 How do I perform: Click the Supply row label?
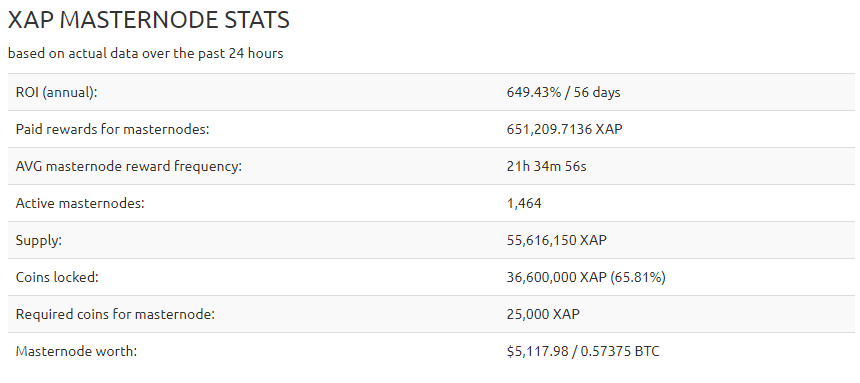point(38,241)
